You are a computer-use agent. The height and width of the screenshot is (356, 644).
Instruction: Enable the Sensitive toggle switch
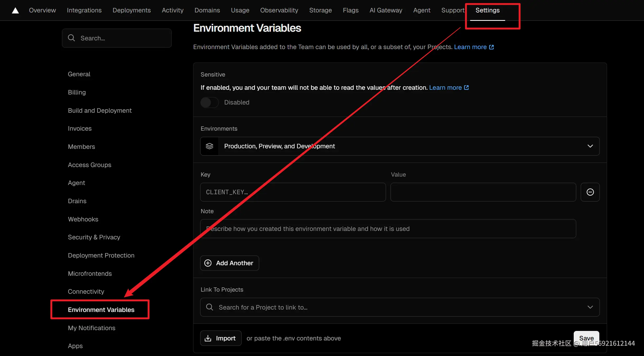[x=209, y=102]
